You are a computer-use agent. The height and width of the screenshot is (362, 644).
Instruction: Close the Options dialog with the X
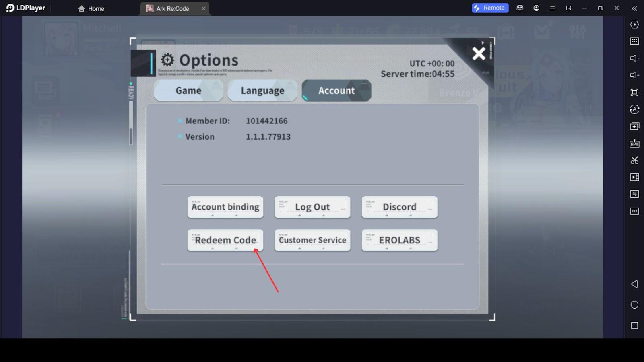(479, 53)
